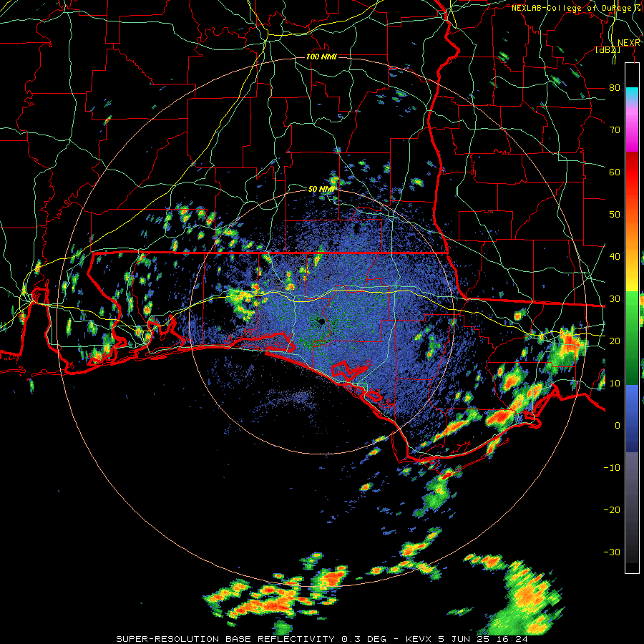The image size is (644, 644).
Task: Click the -30 value on the dBZ scale
Action: coord(612,552)
